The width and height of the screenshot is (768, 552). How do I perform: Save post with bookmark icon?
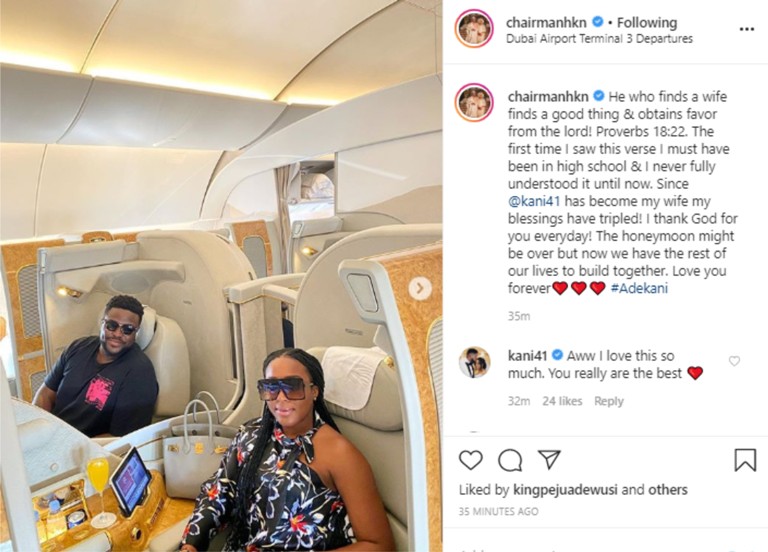click(745, 460)
